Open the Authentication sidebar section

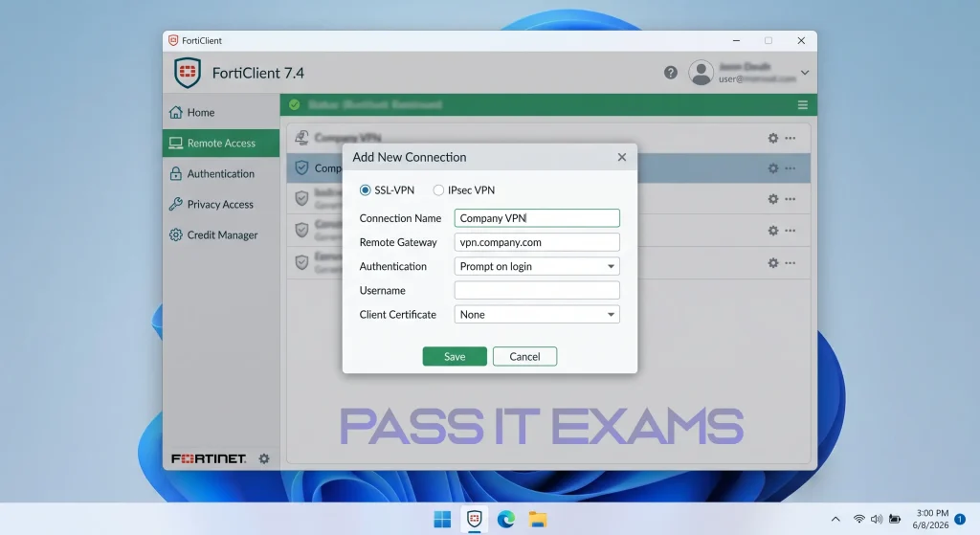click(x=221, y=174)
